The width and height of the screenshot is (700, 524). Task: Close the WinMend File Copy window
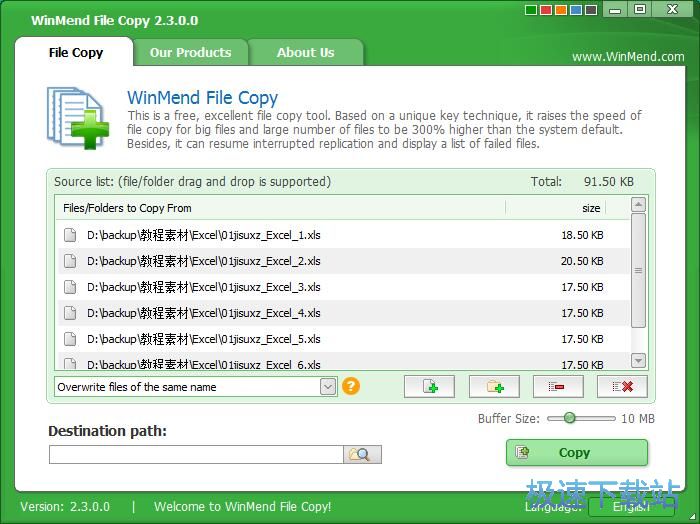coord(672,9)
